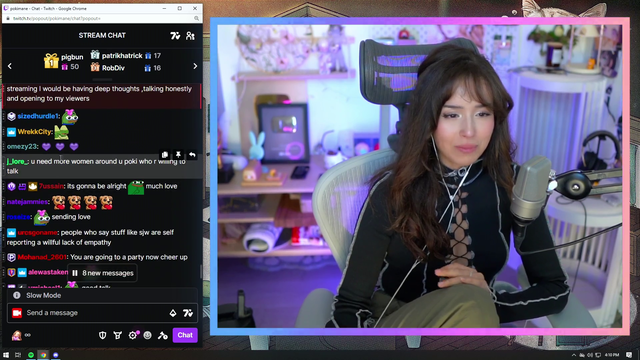The height and width of the screenshot is (360, 640).
Task: Click 7ussain username in chat
Action: [x=51, y=186]
